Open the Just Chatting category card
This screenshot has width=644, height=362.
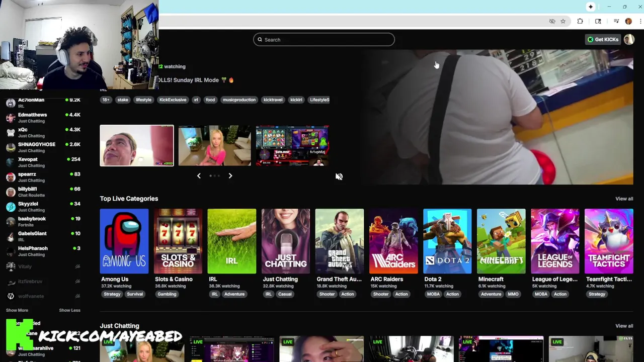(x=286, y=241)
